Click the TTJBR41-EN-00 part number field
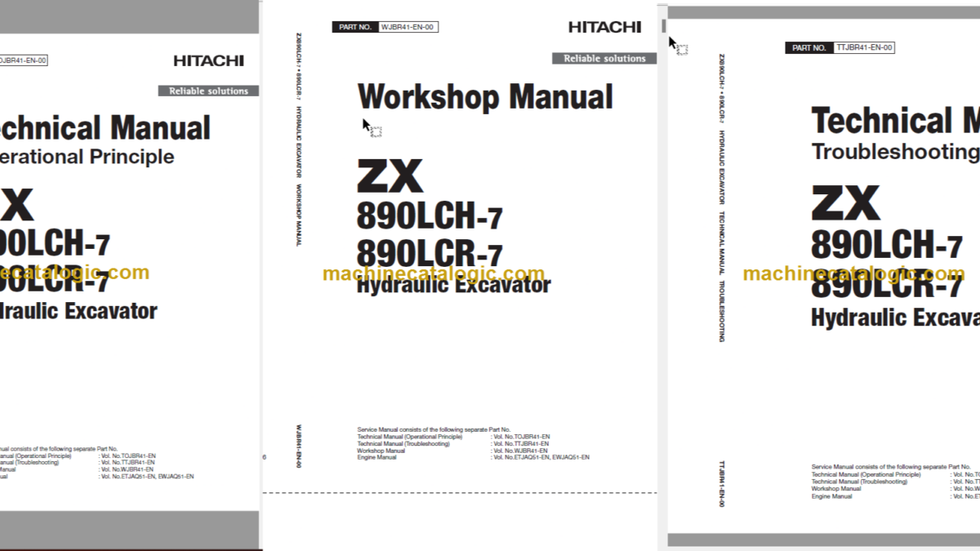This screenshot has height=551, width=980. (864, 48)
